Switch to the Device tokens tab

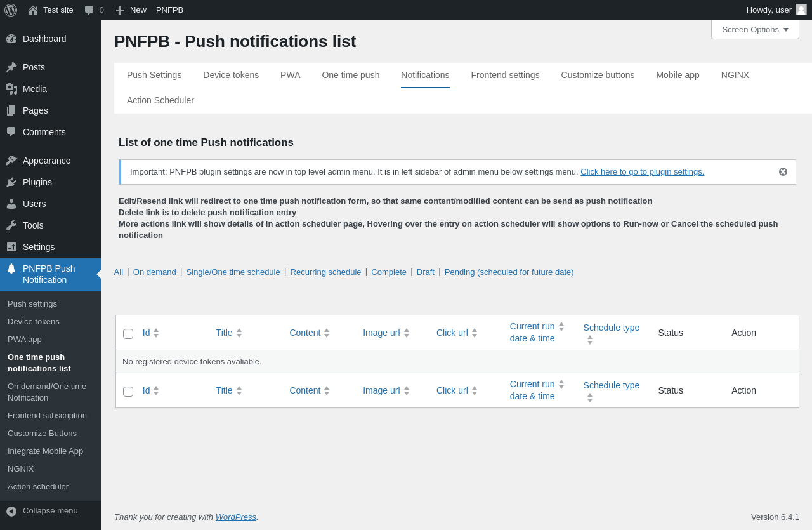(231, 75)
